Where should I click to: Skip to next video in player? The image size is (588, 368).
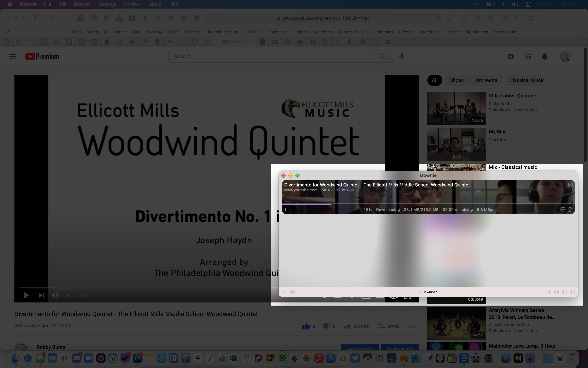[x=41, y=295]
